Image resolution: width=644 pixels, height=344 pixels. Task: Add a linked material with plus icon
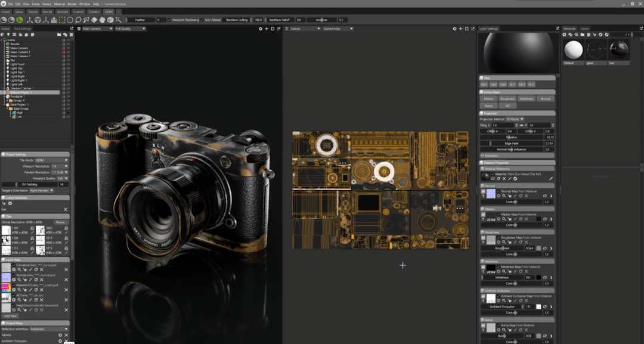pos(10,203)
